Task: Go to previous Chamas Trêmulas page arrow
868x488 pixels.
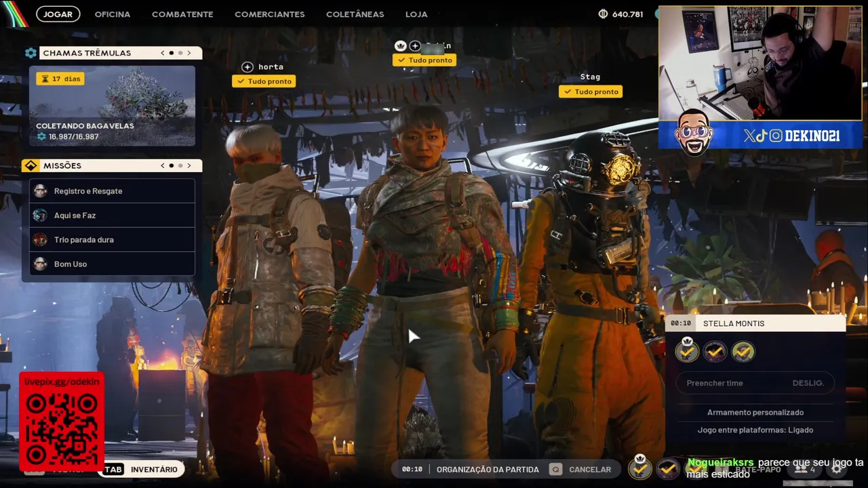Action: (162, 53)
